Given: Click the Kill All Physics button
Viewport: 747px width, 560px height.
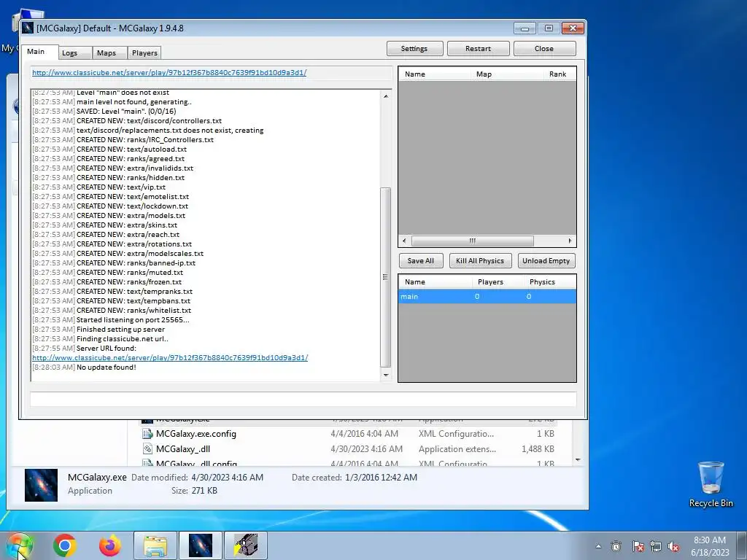Looking at the screenshot, I should (480, 261).
